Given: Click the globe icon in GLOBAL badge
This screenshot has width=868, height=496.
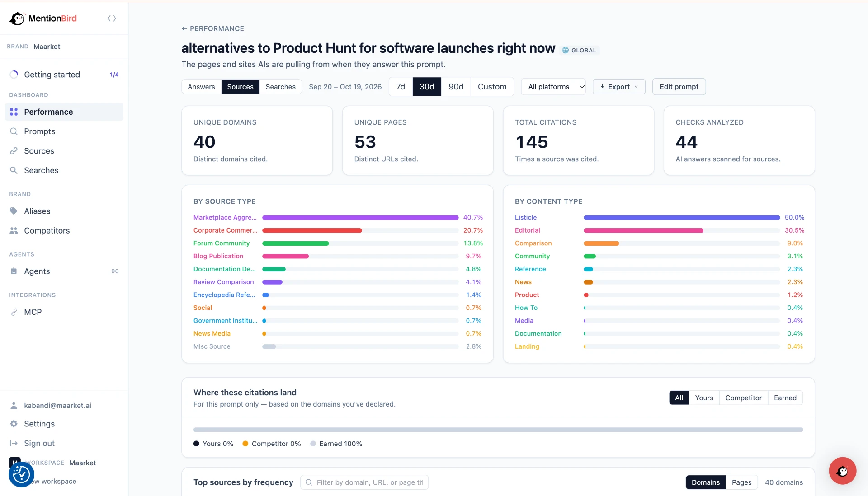Looking at the screenshot, I should (566, 50).
